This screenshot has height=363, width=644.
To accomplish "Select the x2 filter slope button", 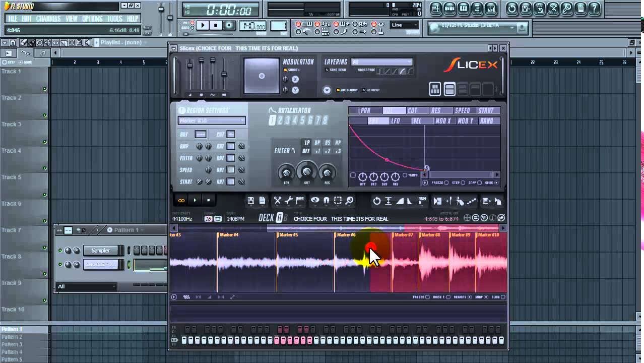I will click(x=328, y=151).
